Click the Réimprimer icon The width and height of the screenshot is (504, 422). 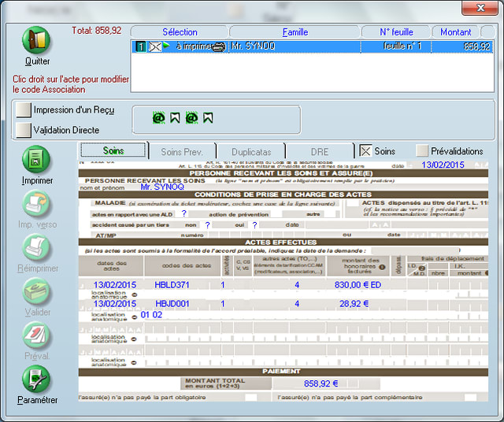[x=37, y=248]
